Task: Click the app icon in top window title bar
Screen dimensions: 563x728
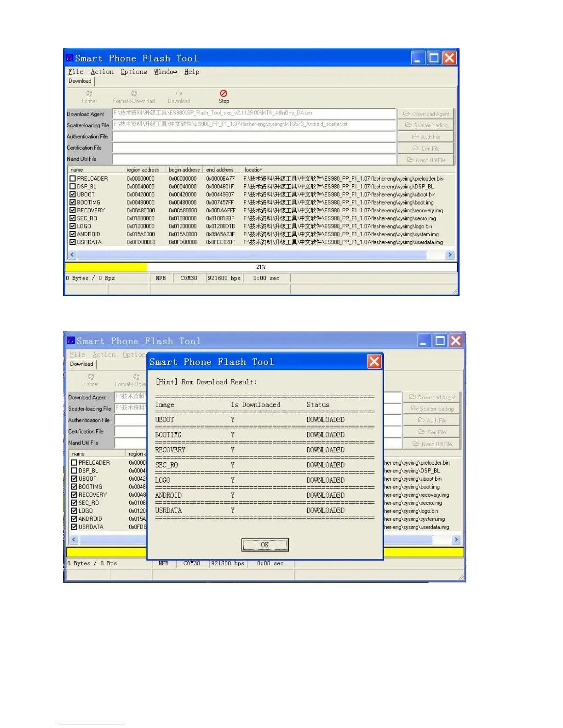Action: [x=69, y=58]
